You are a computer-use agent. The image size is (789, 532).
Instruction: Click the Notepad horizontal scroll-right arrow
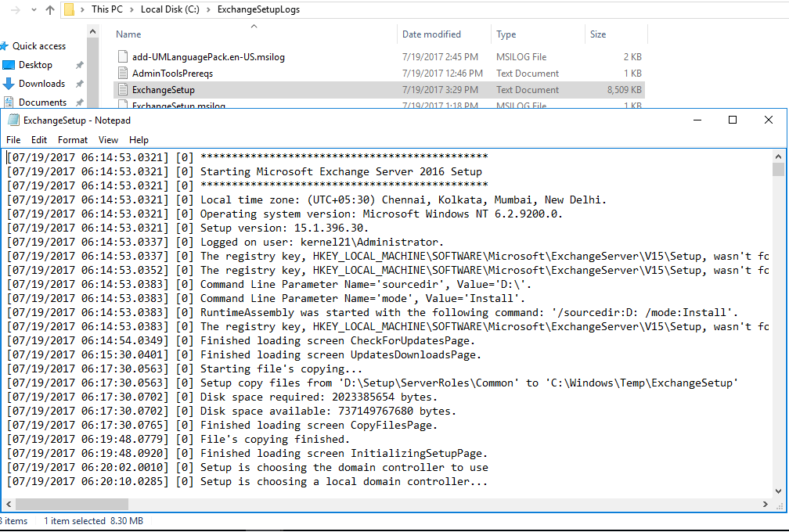[766, 504]
